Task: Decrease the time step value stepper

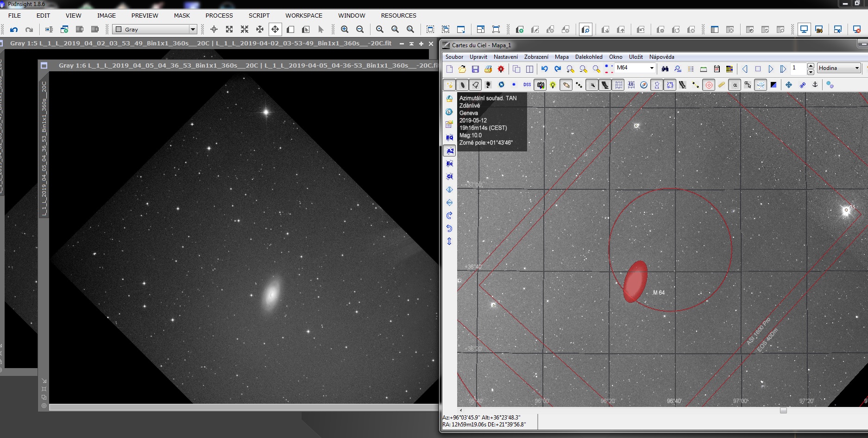Action: [811, 71]
